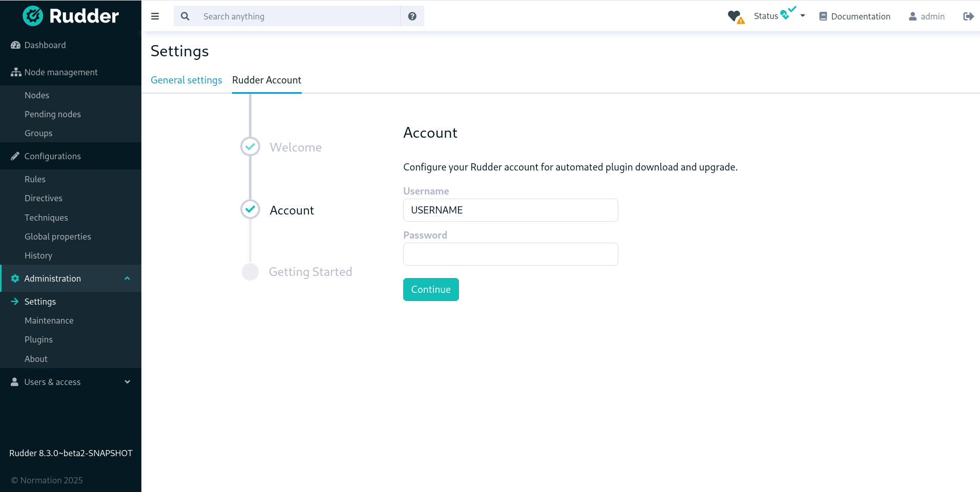The width and height of the screenshot is (980, 492).
Task: Toggle the sidebar with the hamburger icon
Action: [155, 16]
